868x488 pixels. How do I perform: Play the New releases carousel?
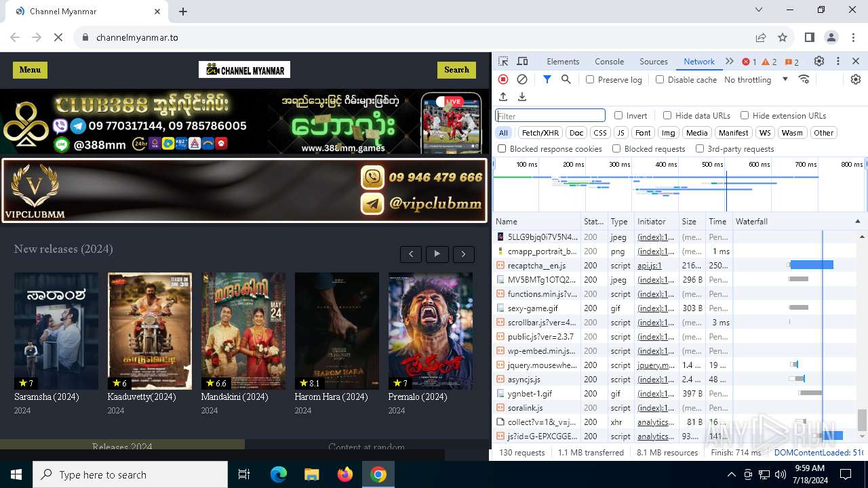tap(437, 254)
